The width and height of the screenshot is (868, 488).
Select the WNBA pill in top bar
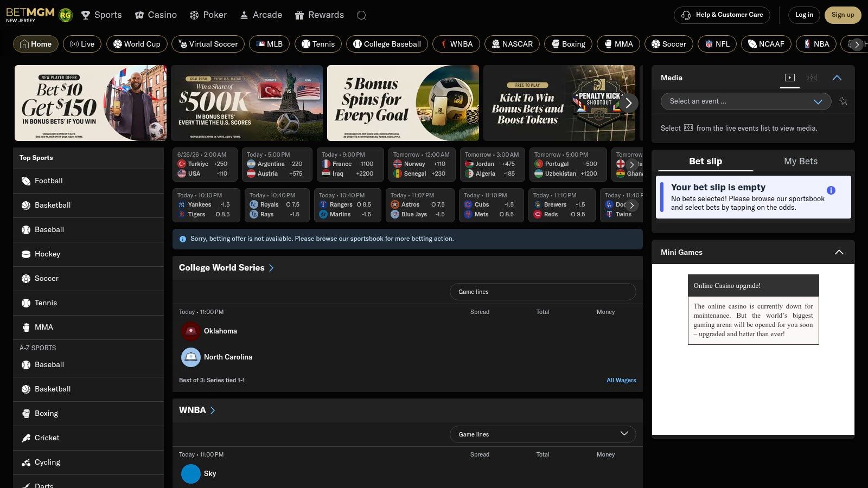pos(456,44)
